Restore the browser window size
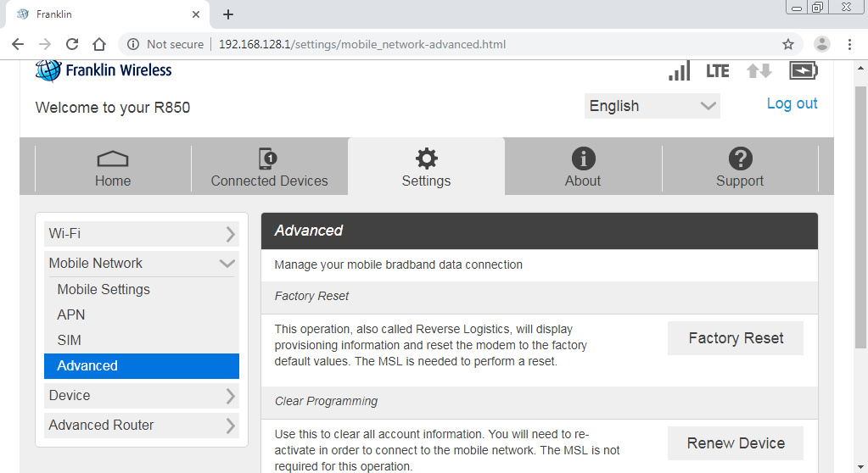Viewport: 868px width, 473px height. (818, 7)
